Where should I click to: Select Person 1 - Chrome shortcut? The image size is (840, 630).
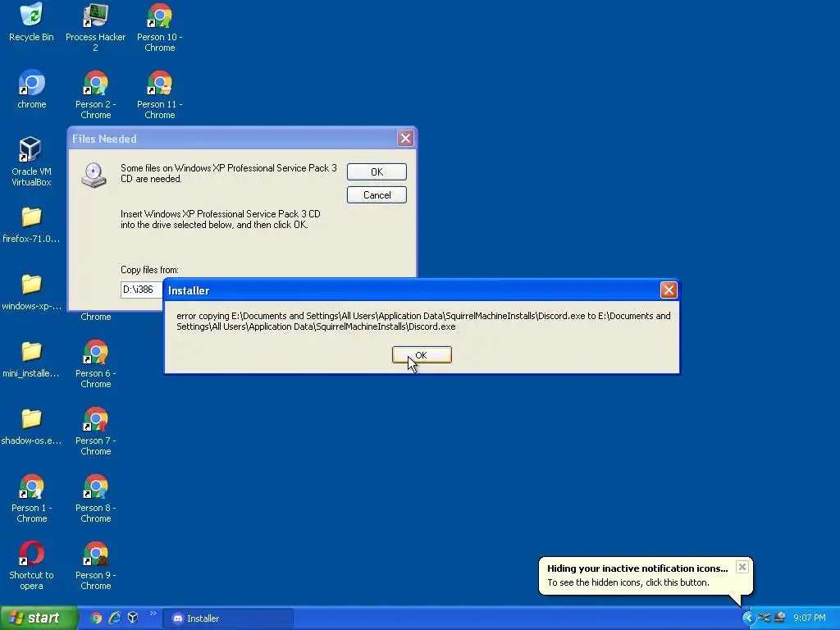(32, 498)
